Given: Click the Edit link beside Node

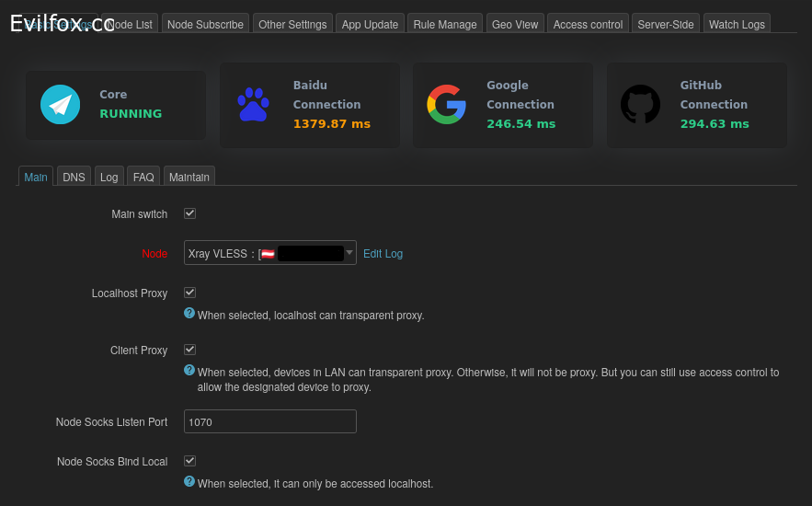Looking at the screenshot, I should (372, 254).
